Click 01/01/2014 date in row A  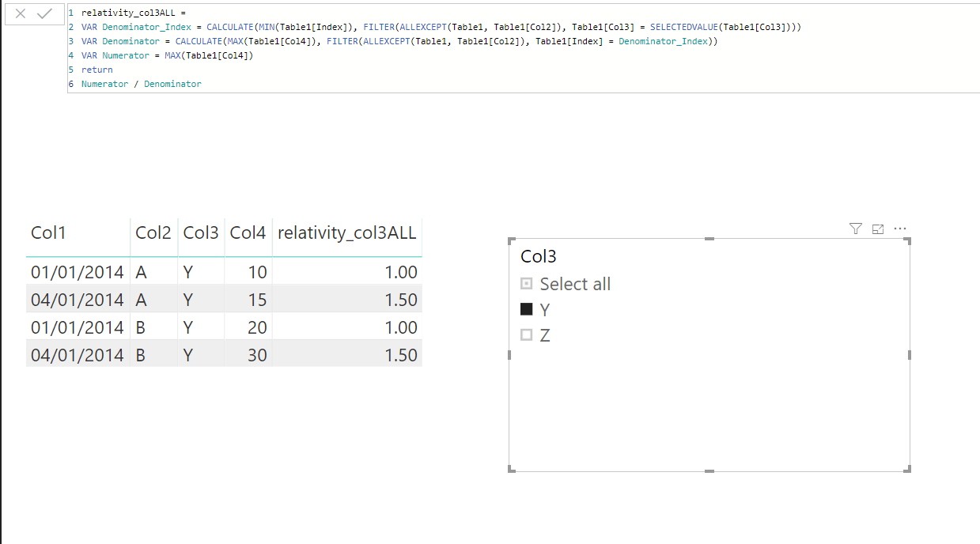[78, 273]
